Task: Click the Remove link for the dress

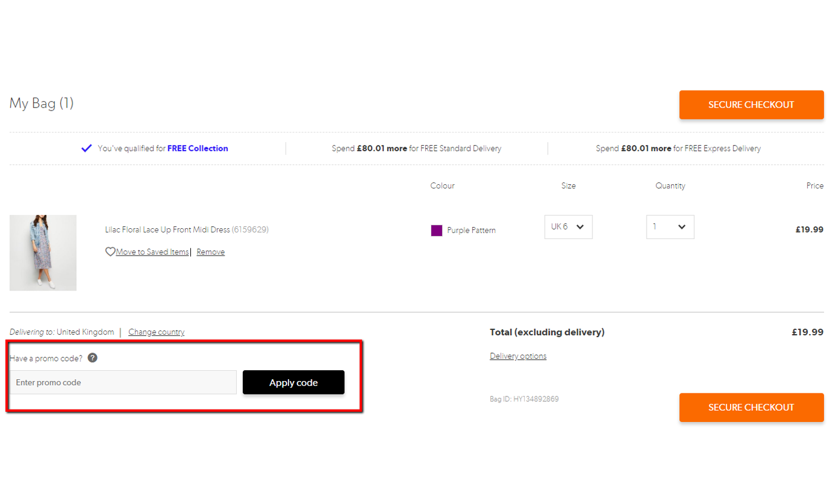Action: point(211,252)
